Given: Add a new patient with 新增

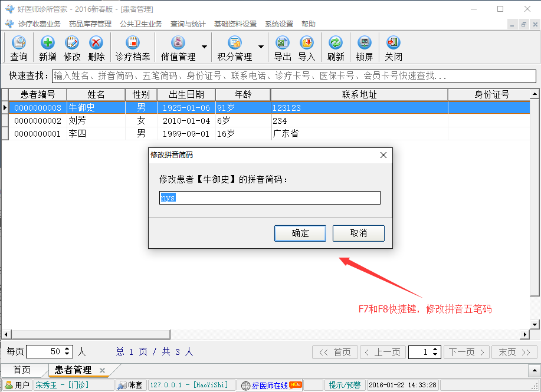Looking at the screenshot, I should (48, 48).
